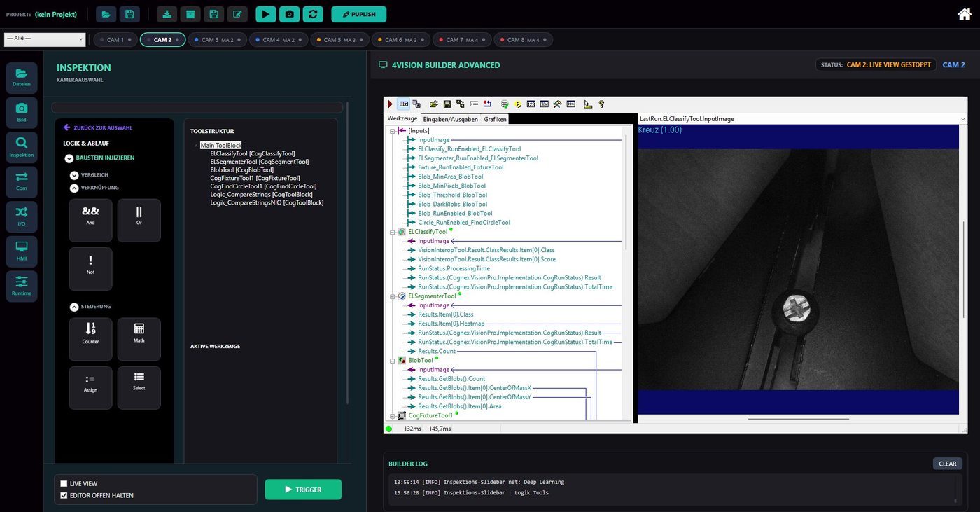Switch to the CAM 1 tab

[x=115, y=40]
